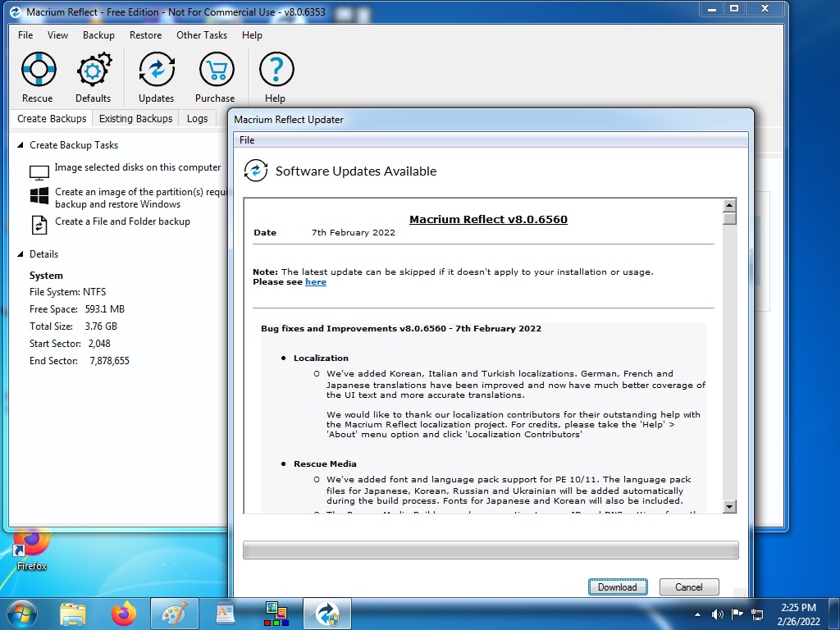Click Image selected disks on this computer
The height and width of the screenshot is (630, 840).
(138, 167)
